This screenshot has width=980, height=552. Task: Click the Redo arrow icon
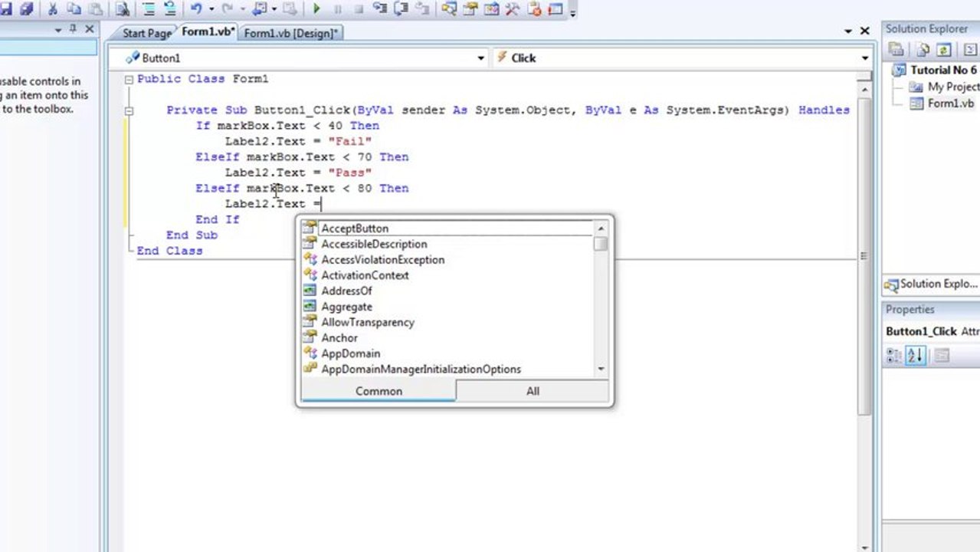227,9
